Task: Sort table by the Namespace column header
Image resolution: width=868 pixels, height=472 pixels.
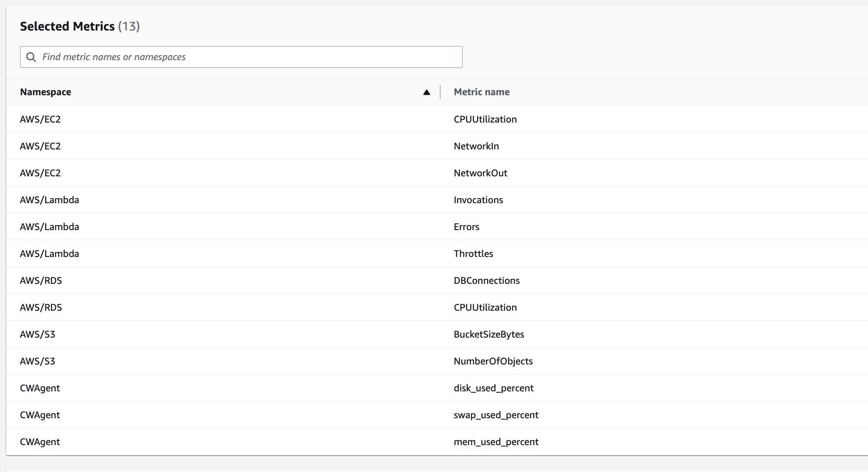Action: click(45, 92)
